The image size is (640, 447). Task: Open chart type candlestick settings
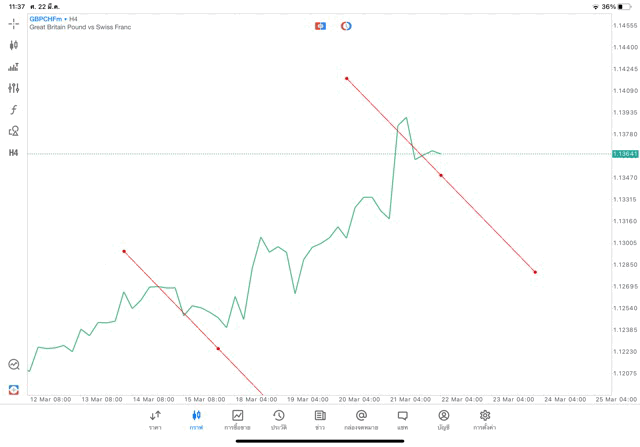coord(14,45)
